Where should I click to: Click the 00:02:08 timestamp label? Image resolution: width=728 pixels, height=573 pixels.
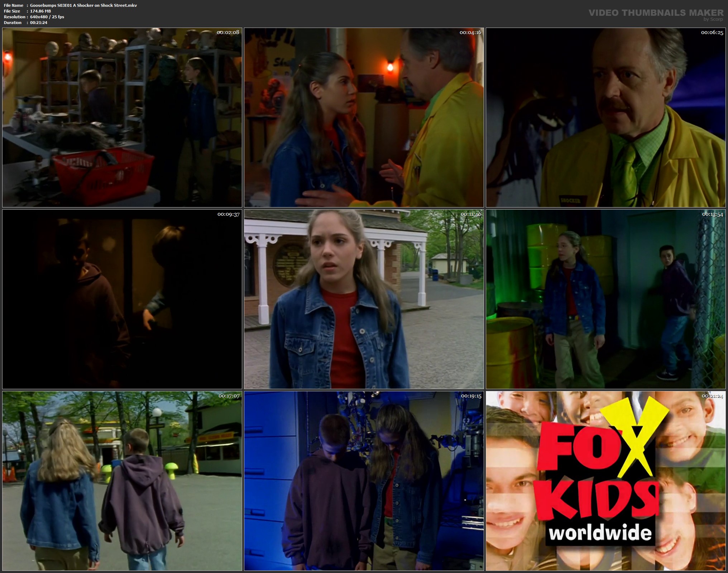[228, 32]
